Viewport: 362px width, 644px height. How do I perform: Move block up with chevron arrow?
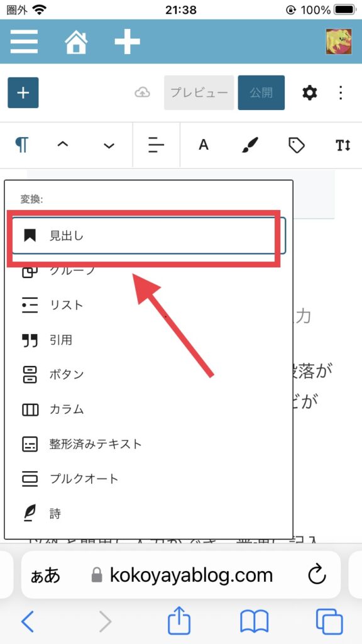[62, 145]
